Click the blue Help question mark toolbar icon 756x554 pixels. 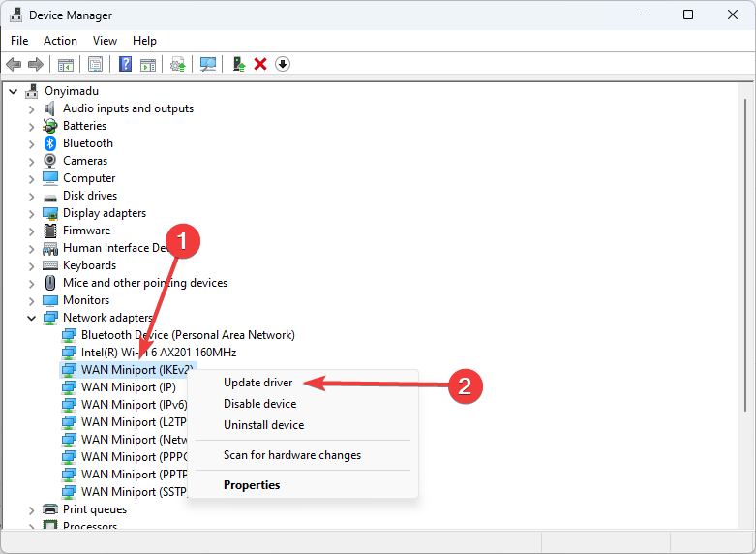tap(125, 64)
